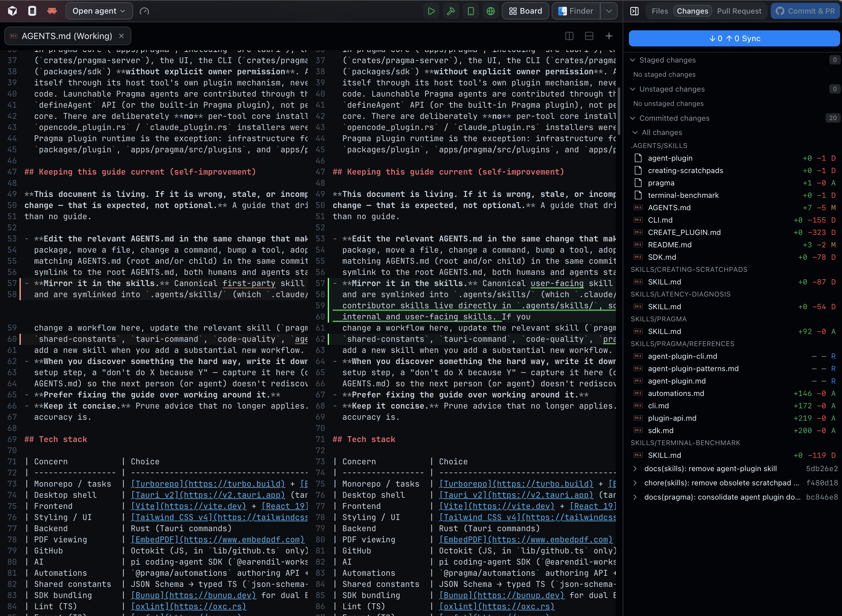Click commit hash 5db26e2
Image resolution: width=842 pixels, height=616 pixels.
pos(822,469)
